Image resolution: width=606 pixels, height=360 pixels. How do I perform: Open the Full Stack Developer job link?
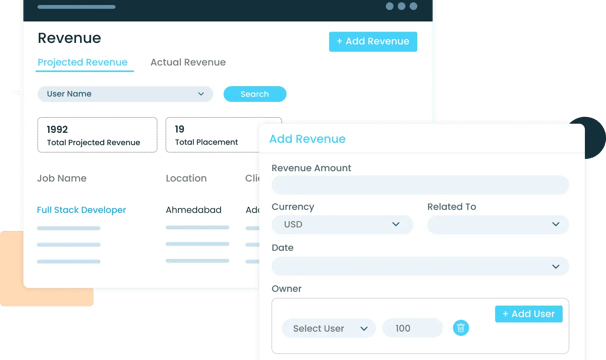[x=82, y=210]
